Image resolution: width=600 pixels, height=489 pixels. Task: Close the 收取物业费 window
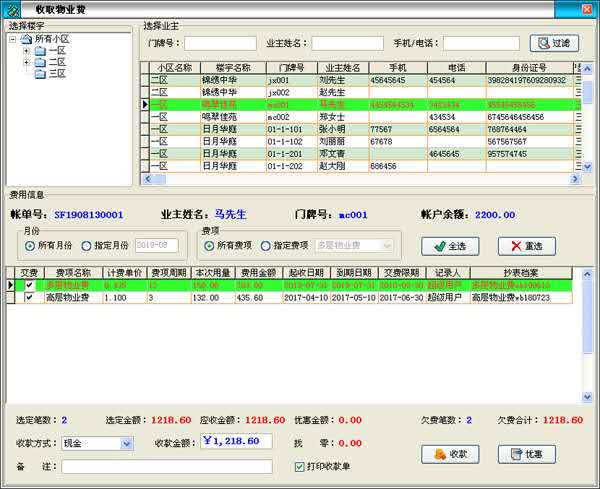click(587, 9)
